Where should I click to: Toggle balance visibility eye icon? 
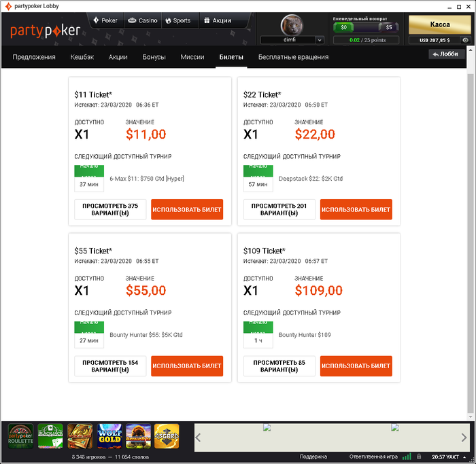point(465,40)
